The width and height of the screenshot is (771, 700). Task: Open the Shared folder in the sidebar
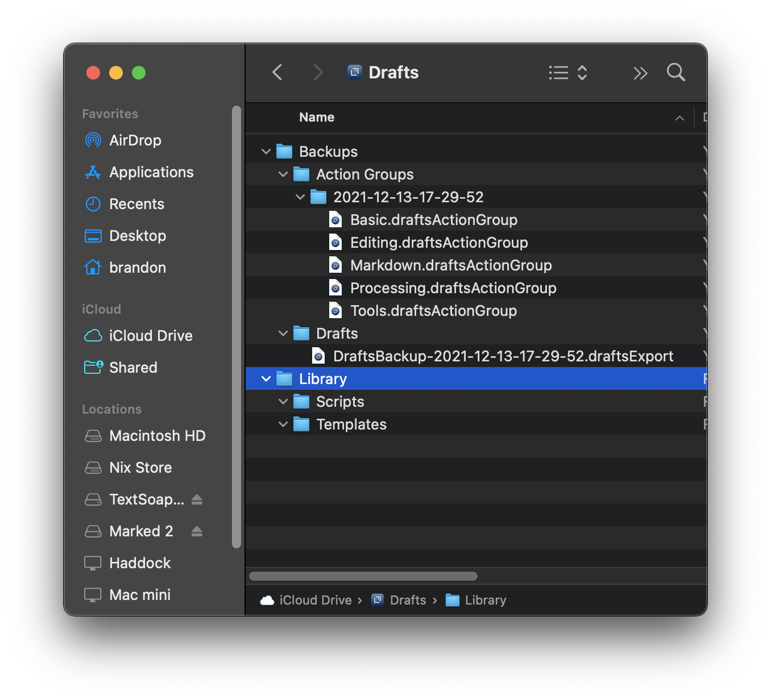(x=121, y=367)
